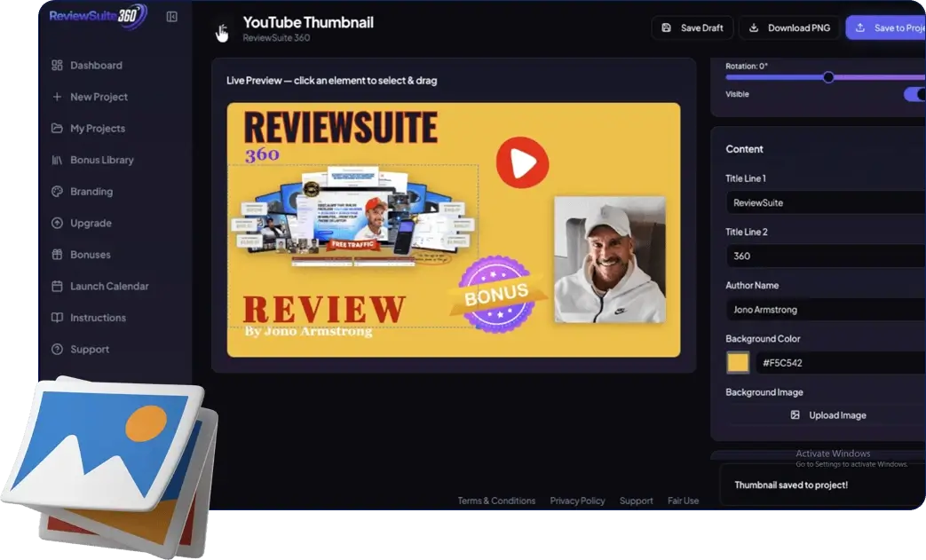926x560 pixels.
Task: Open the Terms & Conditions link
Action: 496,501
